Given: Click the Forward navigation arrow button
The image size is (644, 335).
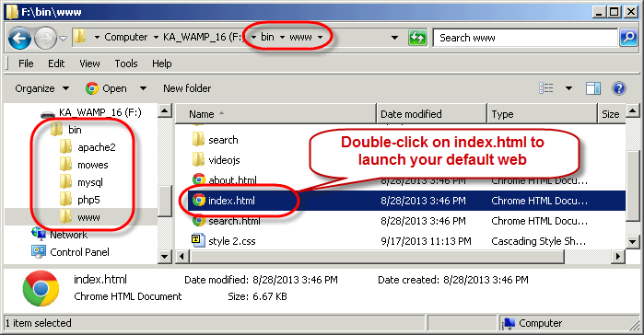Looking at the screenshot, I should coord(45,38).
